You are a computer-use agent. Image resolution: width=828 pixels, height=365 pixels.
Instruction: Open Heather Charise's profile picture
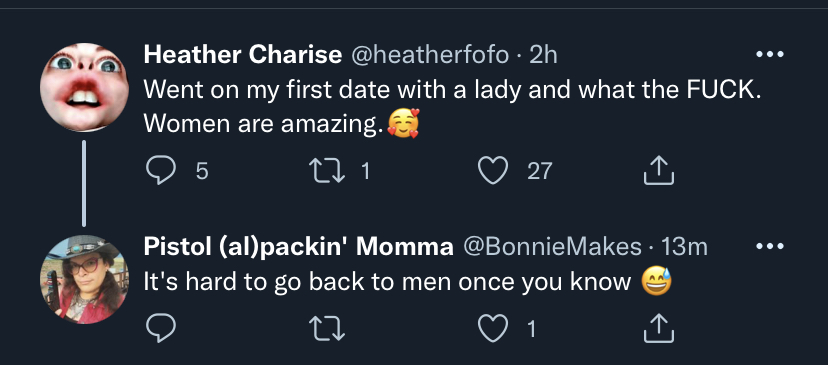tap(84, 87)
